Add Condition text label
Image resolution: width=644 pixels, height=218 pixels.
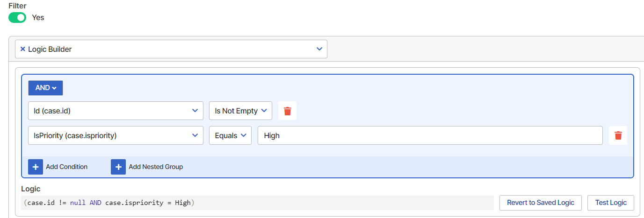(66, 167)
